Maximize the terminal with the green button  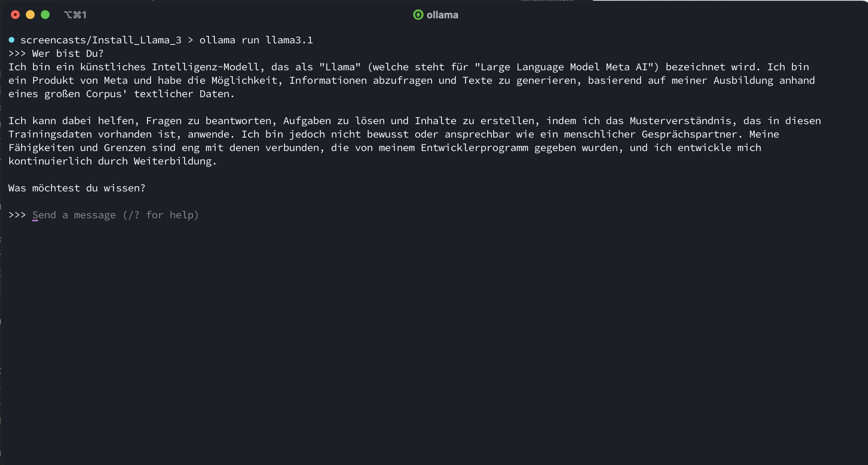click(x=45, y=15)
